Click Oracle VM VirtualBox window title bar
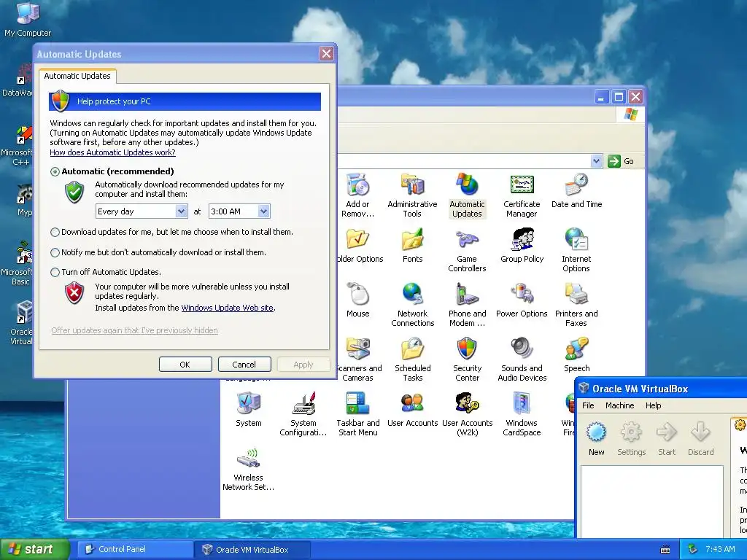Image resolution: width=747 pixels, height=560 pixels. (x=661, y=389)
